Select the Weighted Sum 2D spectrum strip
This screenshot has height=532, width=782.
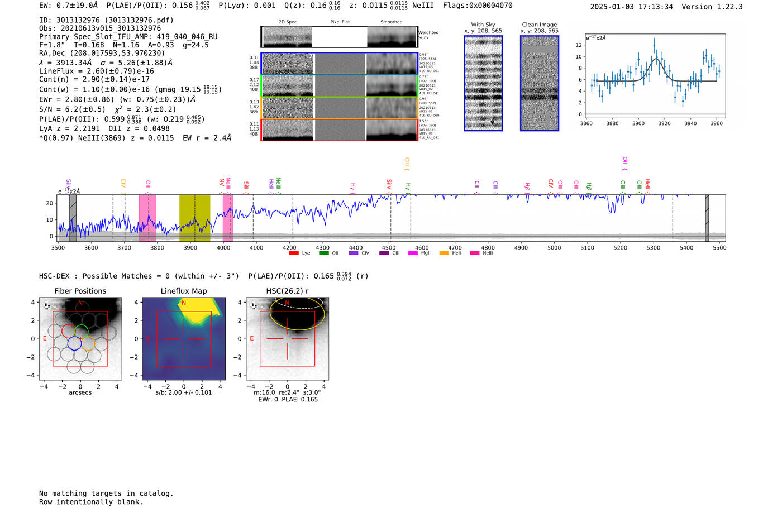(339, 37)
